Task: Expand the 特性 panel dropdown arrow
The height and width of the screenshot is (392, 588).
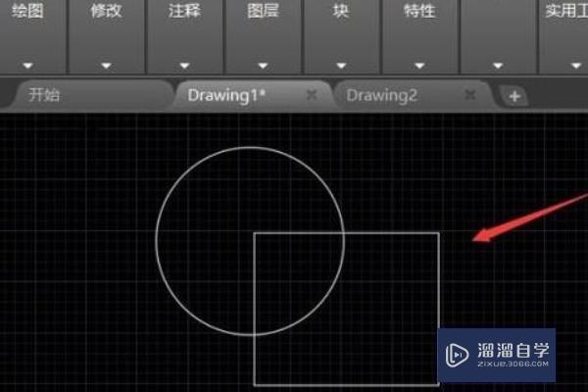Action: point(419,66)
